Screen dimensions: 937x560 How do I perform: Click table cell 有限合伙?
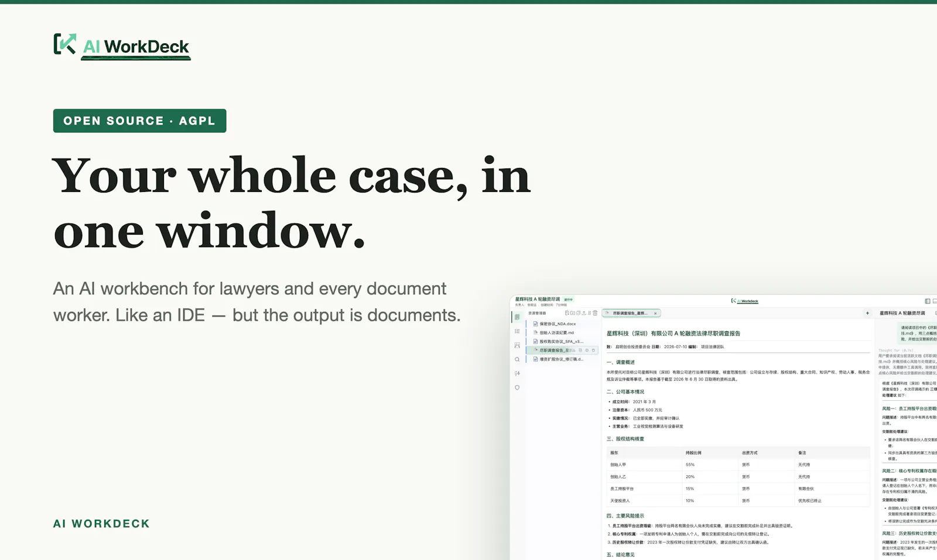(806, 489)
